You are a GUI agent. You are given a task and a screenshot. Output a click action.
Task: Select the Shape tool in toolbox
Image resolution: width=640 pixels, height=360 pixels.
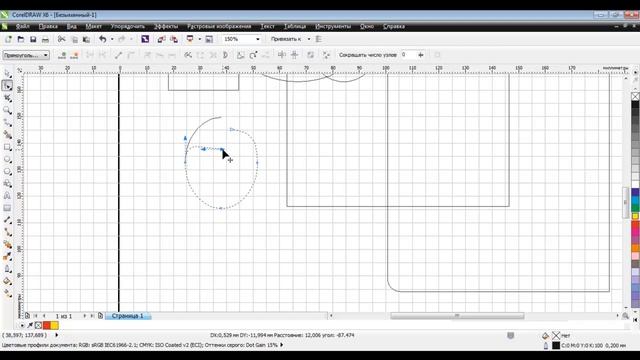pyautogui.click(x=7, y=86)
